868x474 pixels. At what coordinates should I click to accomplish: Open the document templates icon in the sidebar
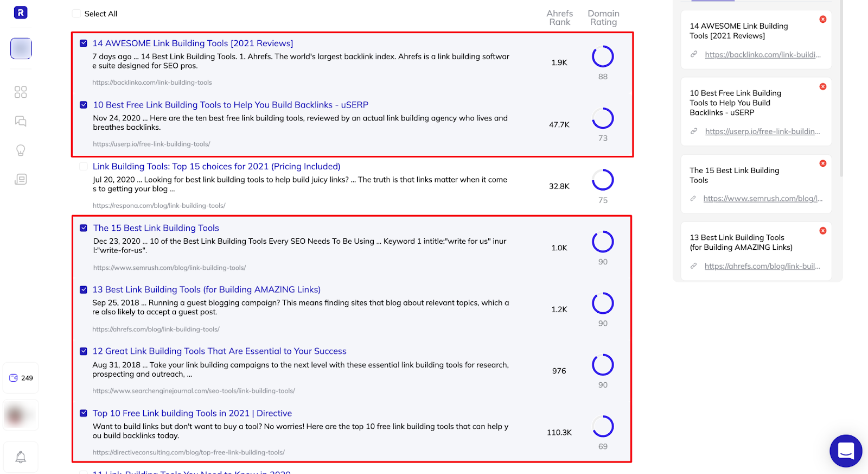pos(21,179)
